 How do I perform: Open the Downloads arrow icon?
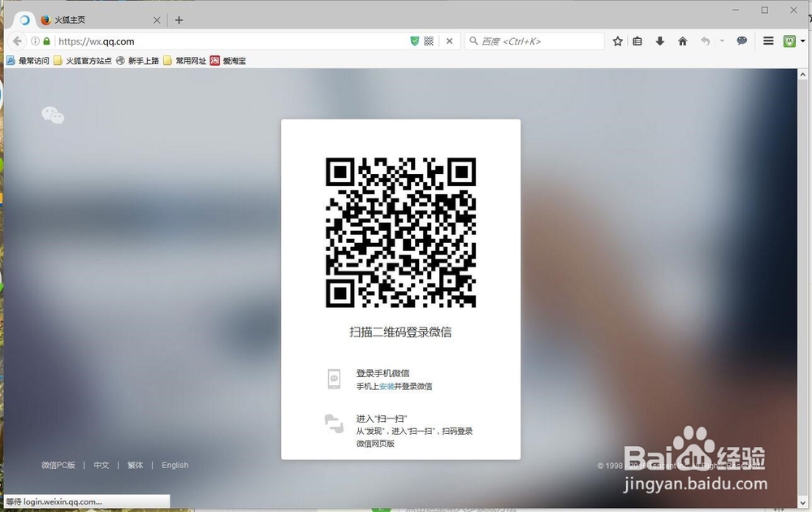[x=660, y=41]
